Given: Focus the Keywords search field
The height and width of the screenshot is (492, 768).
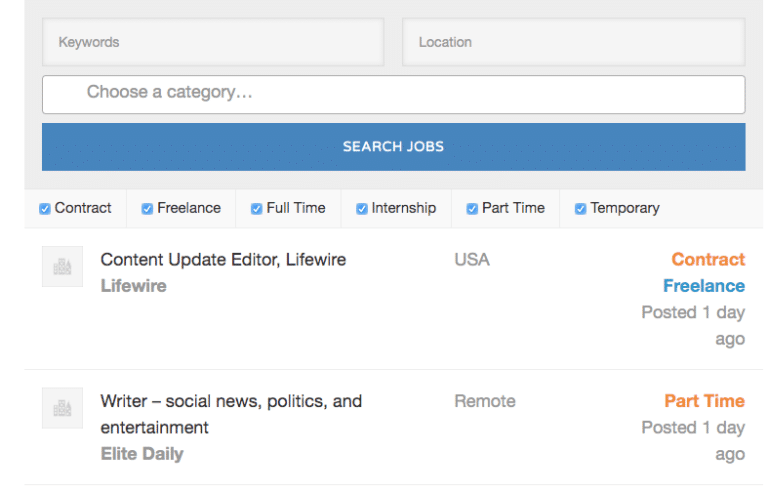Looking at the screenshot, I should tap(212, 42).
